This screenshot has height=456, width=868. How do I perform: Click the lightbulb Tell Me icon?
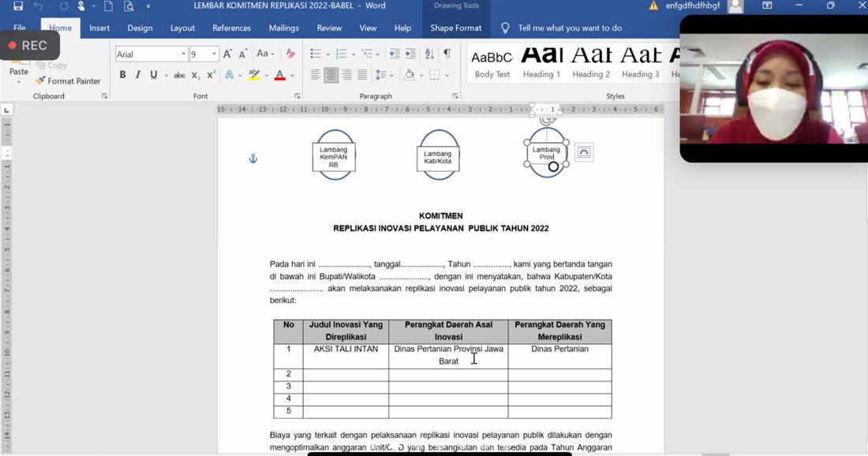click(505, 28)
